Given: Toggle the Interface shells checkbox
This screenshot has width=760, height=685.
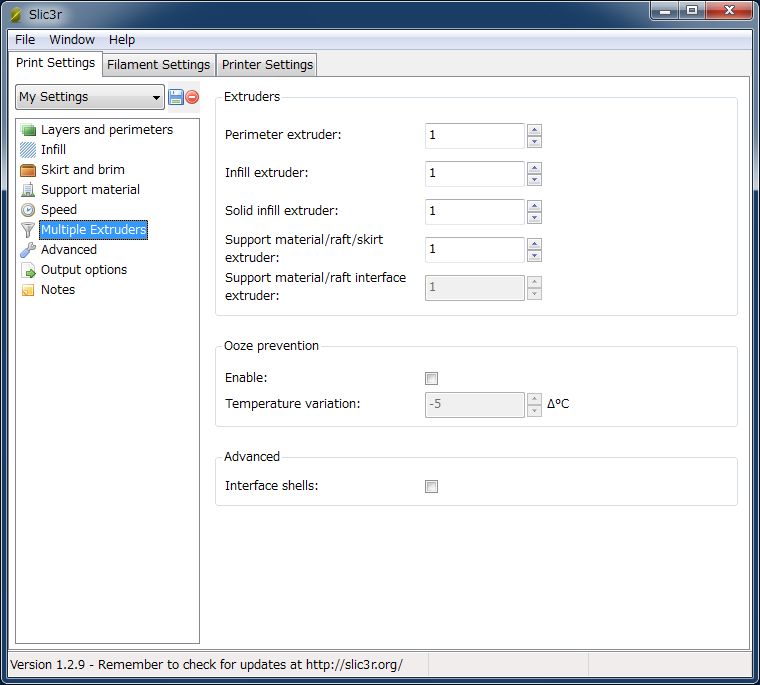Looking at the screenshot, I should coord(431,486).
